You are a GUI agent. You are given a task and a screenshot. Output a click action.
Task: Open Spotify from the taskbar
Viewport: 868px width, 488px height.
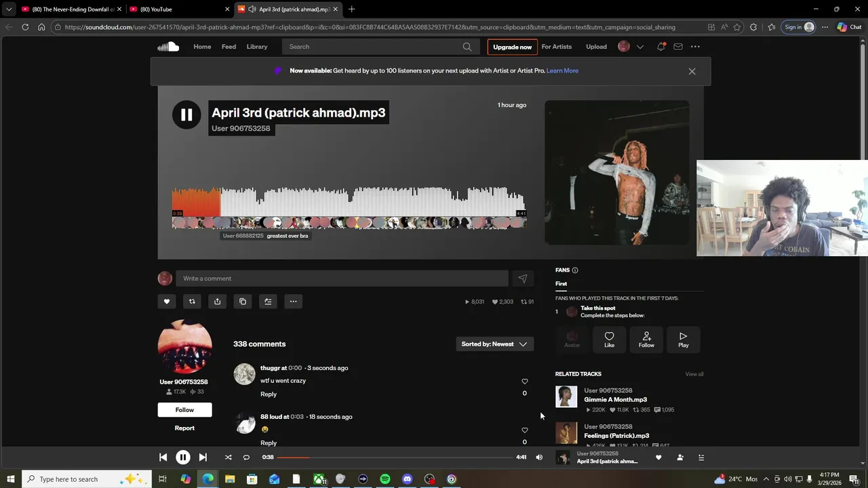tap(385, 479)
